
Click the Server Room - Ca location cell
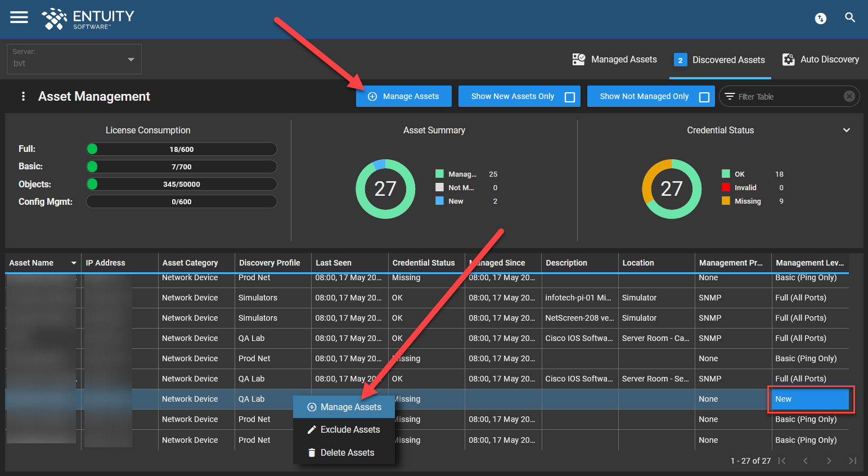(x=656, y=338)
